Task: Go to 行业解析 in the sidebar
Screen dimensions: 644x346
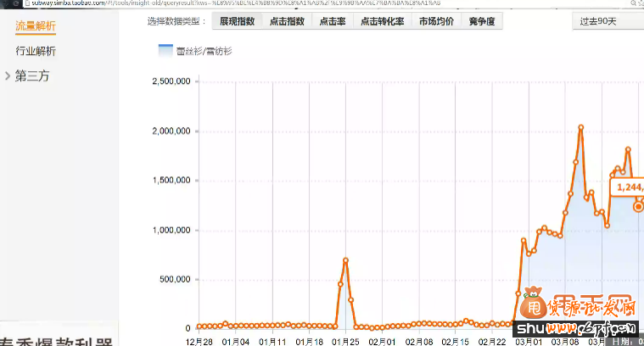Action: click(36, 52)
